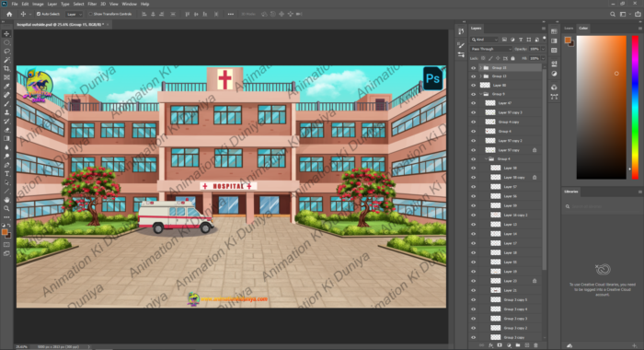Image resolution: width=644 pixels, height=350 pixels.
Task: Select the Move tool in toolbar
Action: [x=6, y=34]
